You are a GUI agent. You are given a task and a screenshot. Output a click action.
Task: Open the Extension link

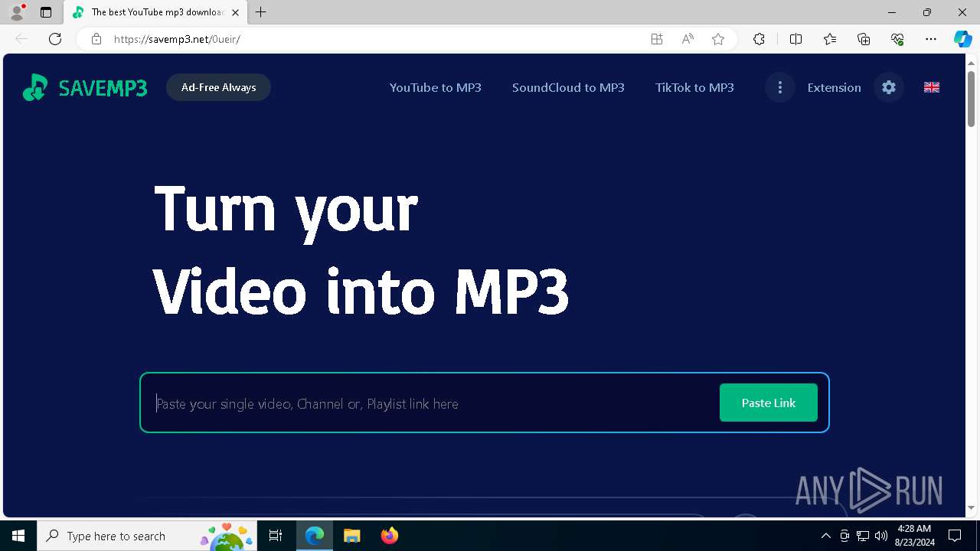pyautogui.click(x=834, y=87)
